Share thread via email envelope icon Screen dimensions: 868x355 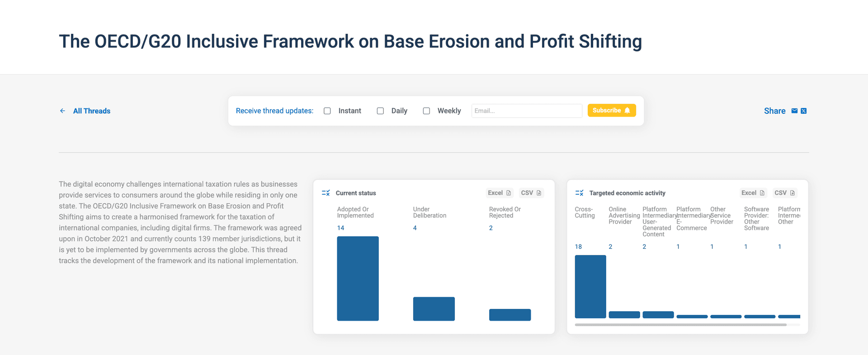click(x=794, y=111)
